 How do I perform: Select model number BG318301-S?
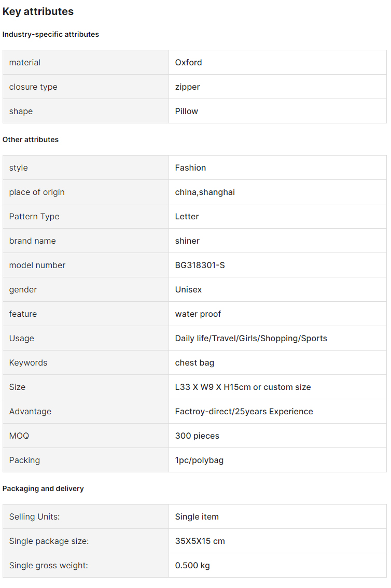click(x=200, y=265)
